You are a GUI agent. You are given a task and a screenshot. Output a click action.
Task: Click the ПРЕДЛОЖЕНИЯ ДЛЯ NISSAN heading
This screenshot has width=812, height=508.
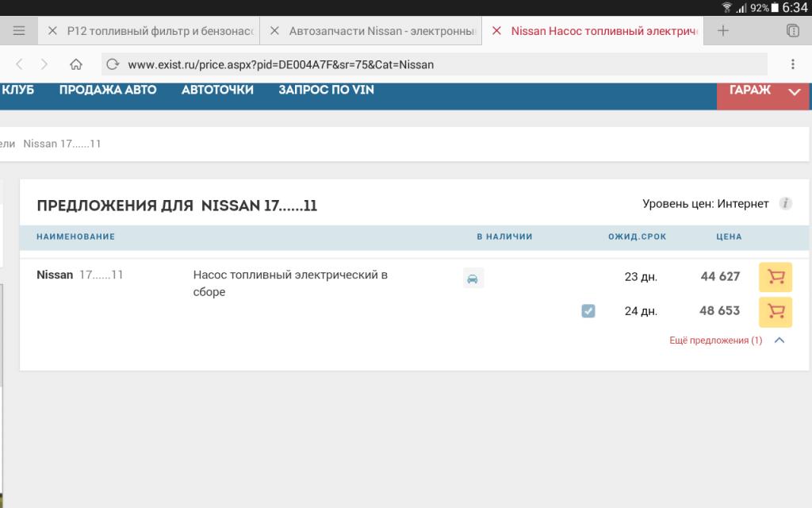pos(177,206)
